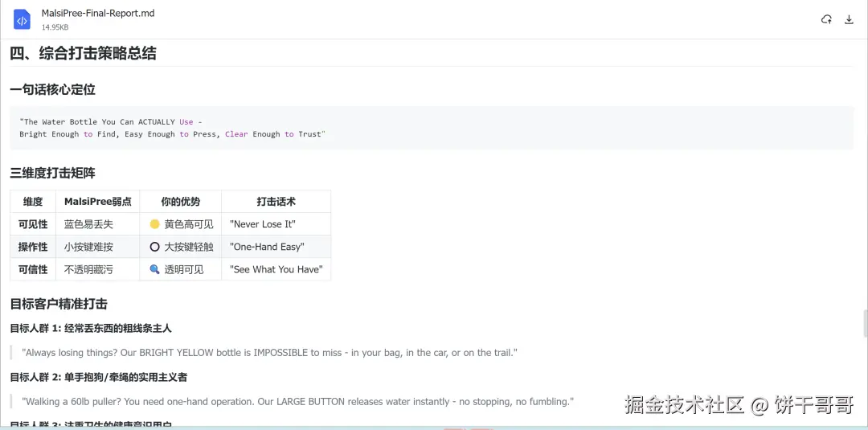Click table cell 小按键难按
This screenshot has height=430, width=868.
tap(98, 247)
